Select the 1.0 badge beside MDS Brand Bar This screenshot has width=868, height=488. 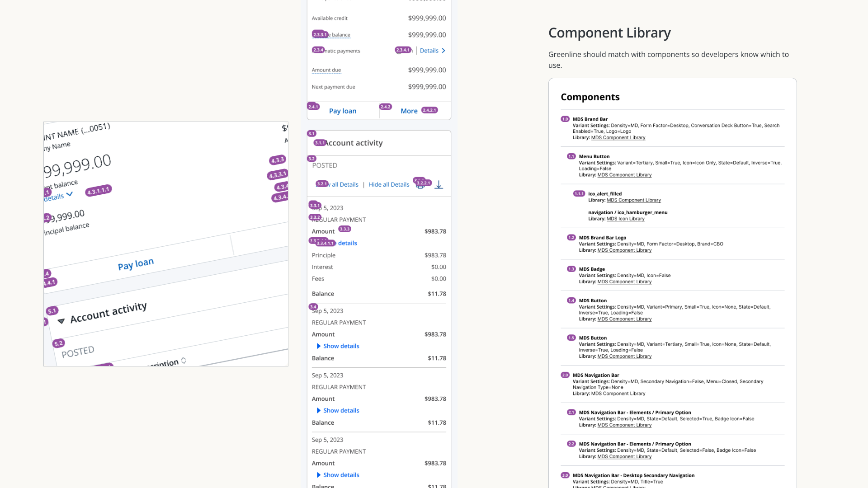coord(565,119)
